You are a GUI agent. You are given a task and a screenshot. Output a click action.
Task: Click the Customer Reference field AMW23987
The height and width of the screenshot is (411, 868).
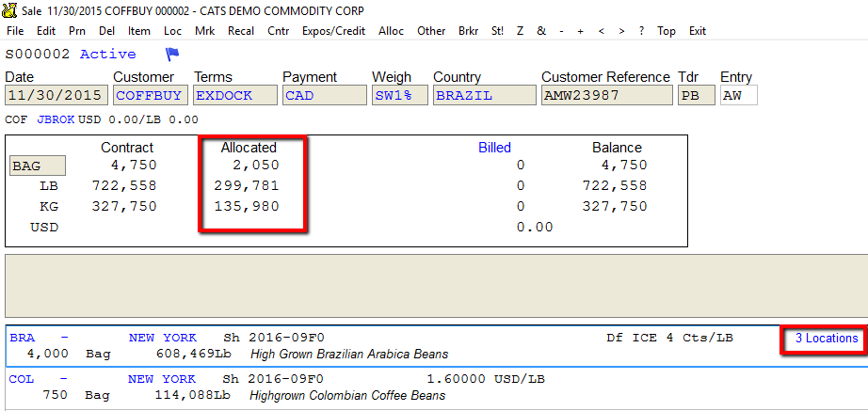606,95
